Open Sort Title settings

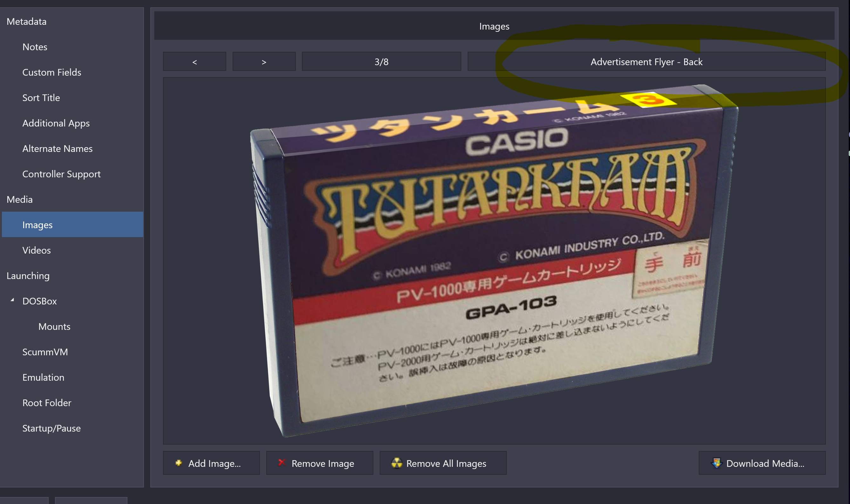tap(41, 98)
